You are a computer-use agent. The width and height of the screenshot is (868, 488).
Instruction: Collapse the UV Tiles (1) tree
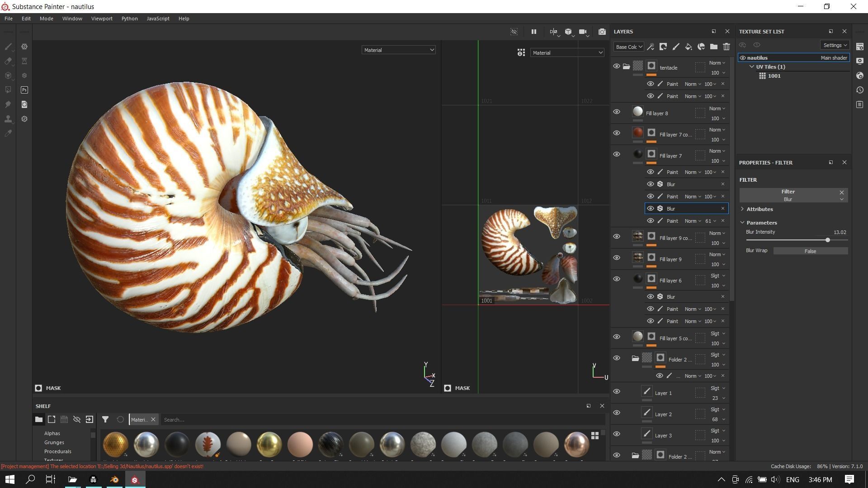[752, 67]
